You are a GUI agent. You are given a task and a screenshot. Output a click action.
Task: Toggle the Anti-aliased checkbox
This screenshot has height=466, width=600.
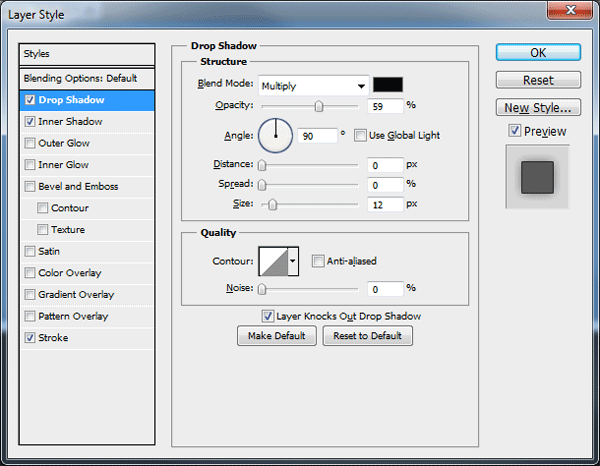point(318,261)
